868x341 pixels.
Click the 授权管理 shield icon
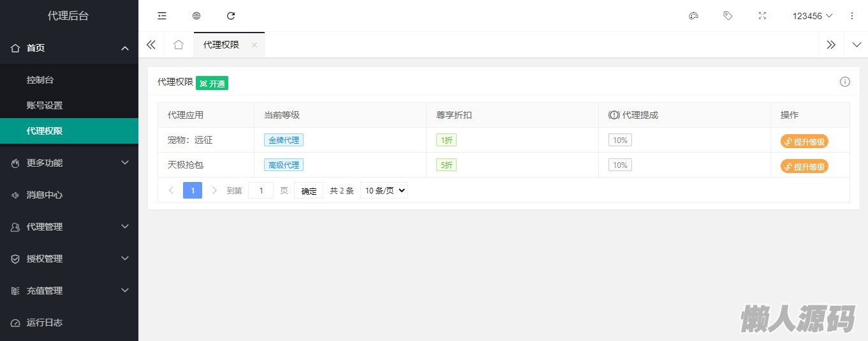pyautogui.click(x=15, y=259)
